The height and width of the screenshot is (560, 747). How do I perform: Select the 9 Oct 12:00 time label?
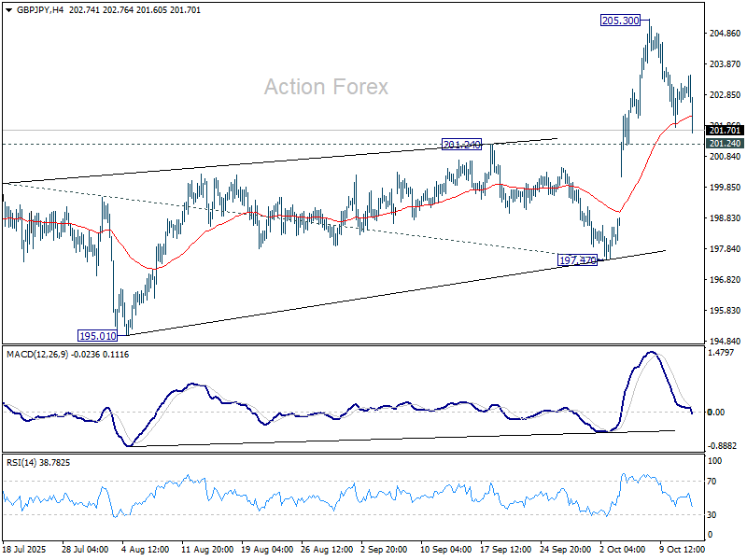tap(682, 550)
